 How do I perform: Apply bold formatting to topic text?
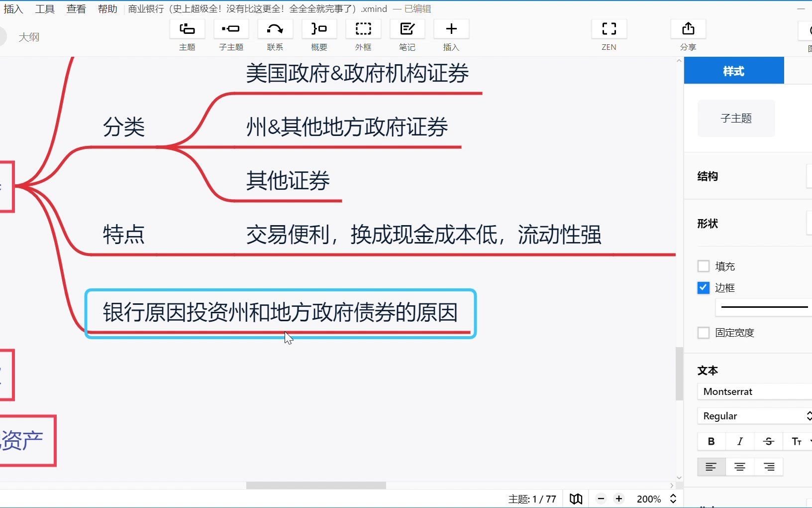711,441
